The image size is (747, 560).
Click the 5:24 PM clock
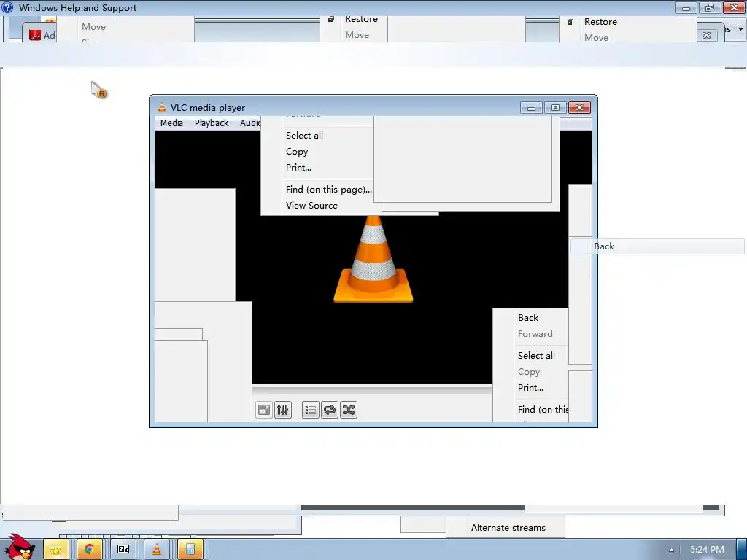tap(707, 550)
